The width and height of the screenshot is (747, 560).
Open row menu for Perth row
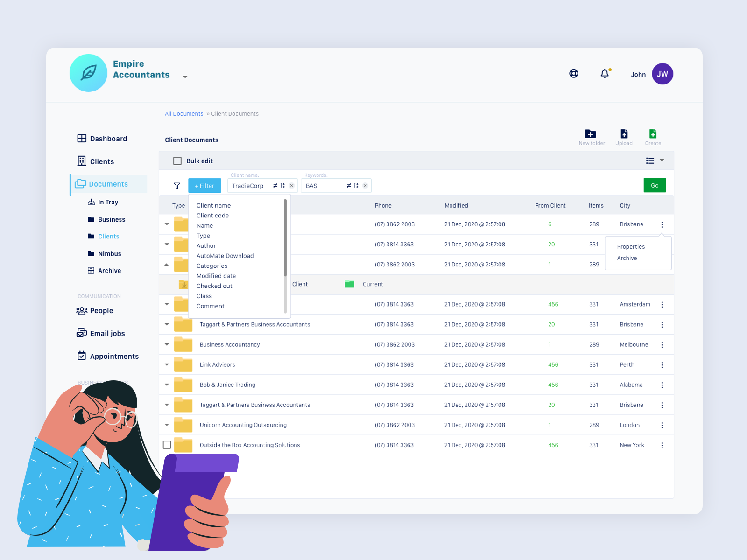(662, 365)
